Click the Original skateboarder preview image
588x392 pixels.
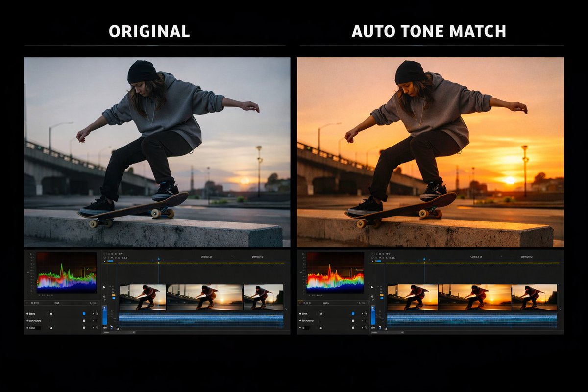pyautogui.click(x=157, y=152)
